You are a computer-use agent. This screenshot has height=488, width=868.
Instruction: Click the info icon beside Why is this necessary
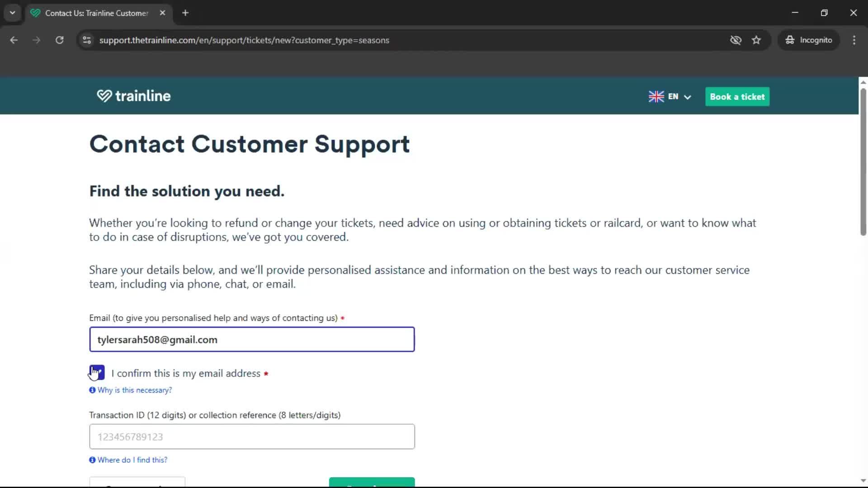tap(93, 390)
